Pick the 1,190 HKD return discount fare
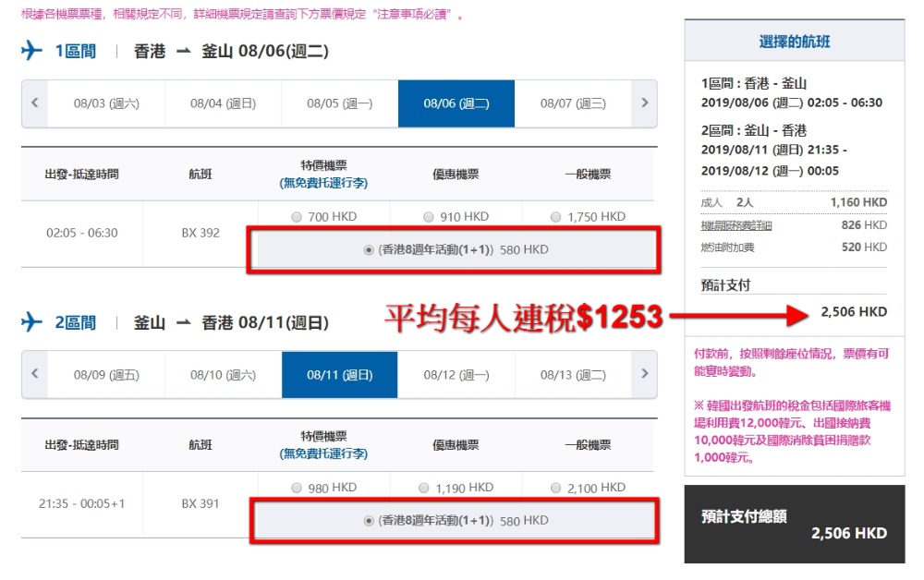This screenshot has height=580, width=924. tap(424, 488)
